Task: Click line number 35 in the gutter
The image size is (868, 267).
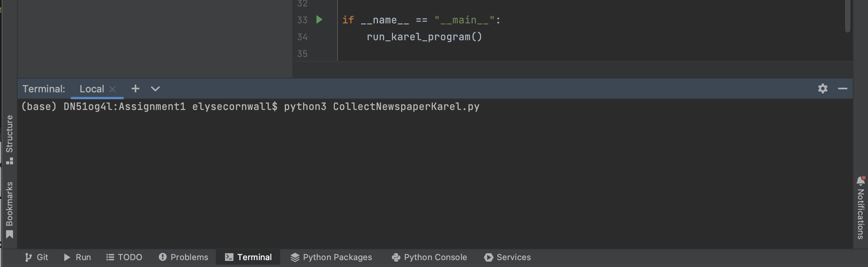Action: click(302, 54)
